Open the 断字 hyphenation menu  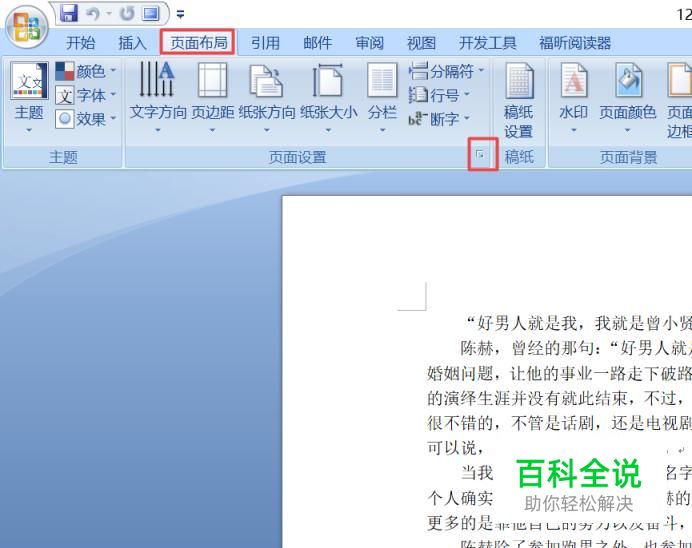(439, 119)
